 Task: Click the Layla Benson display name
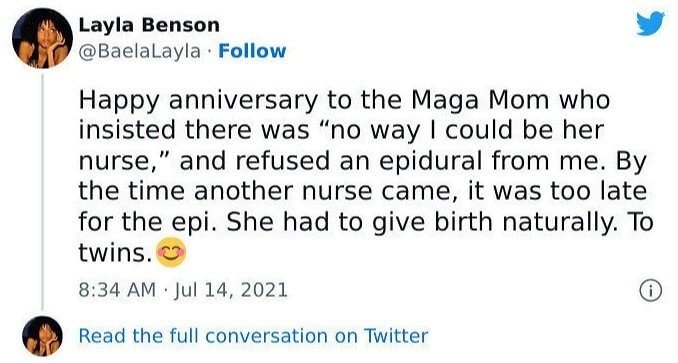(x=149, y=25)
